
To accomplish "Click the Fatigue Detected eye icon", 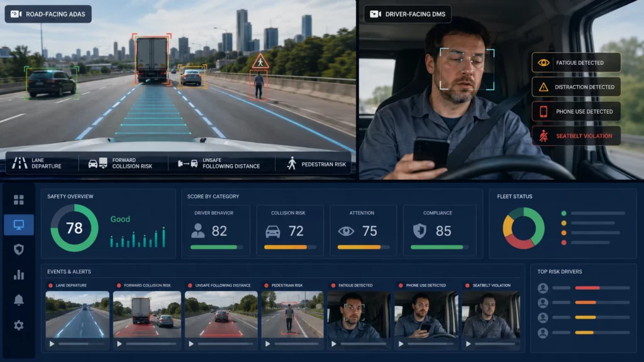I will click(543, 63).
